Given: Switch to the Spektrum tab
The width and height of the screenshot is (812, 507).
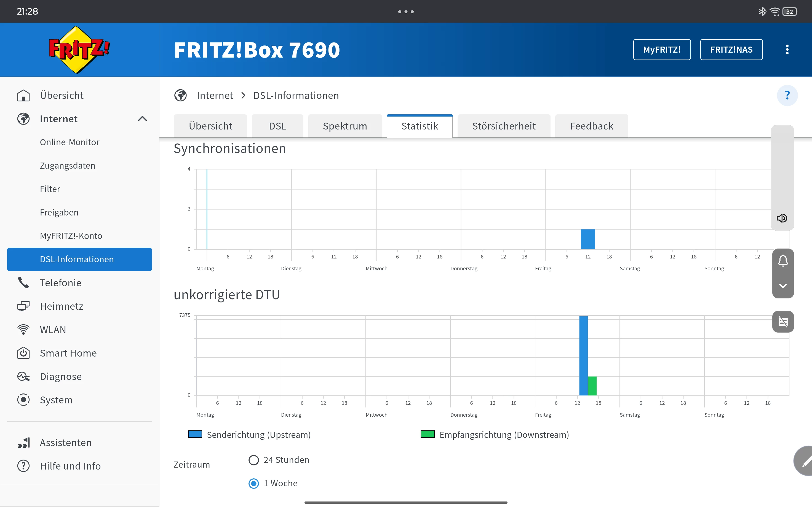Looking at the screenshot, I should tap(344, 126).
